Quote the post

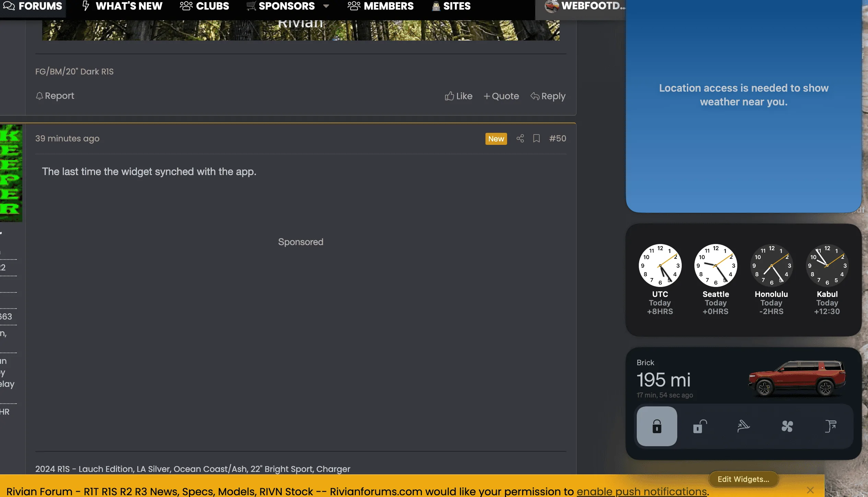pyautogui.click(x=501, y=96)
